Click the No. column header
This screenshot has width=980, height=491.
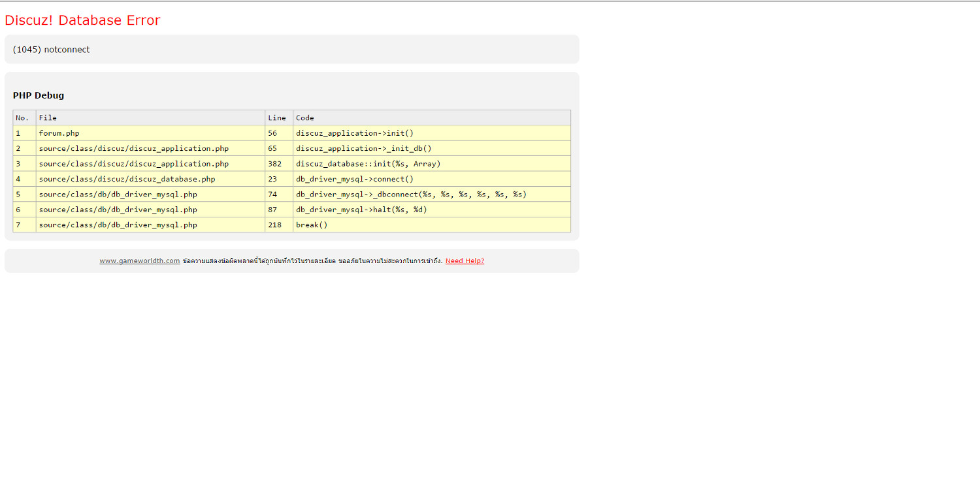24,118
